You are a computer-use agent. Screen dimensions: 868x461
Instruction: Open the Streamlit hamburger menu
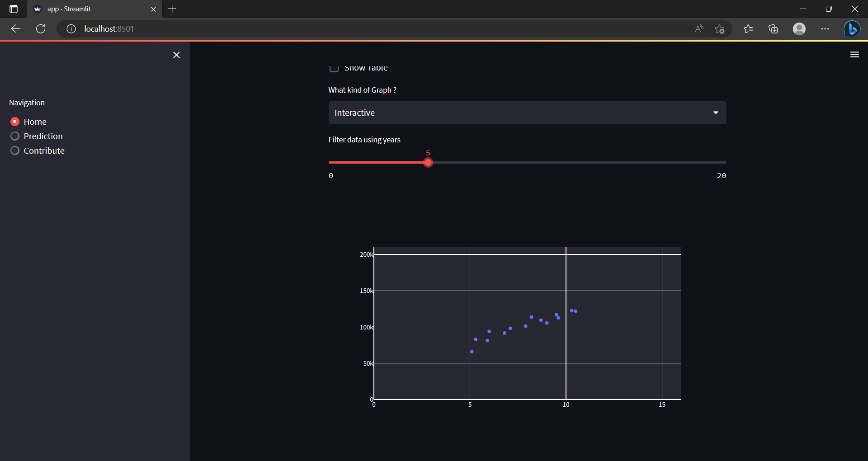click(854, 54)
